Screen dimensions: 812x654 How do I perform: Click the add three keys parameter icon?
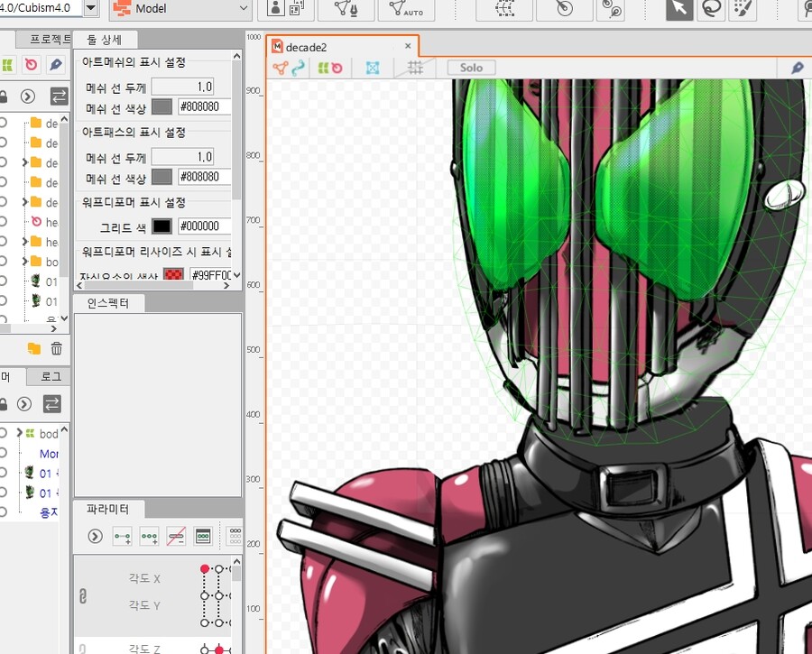coord(149,537)
